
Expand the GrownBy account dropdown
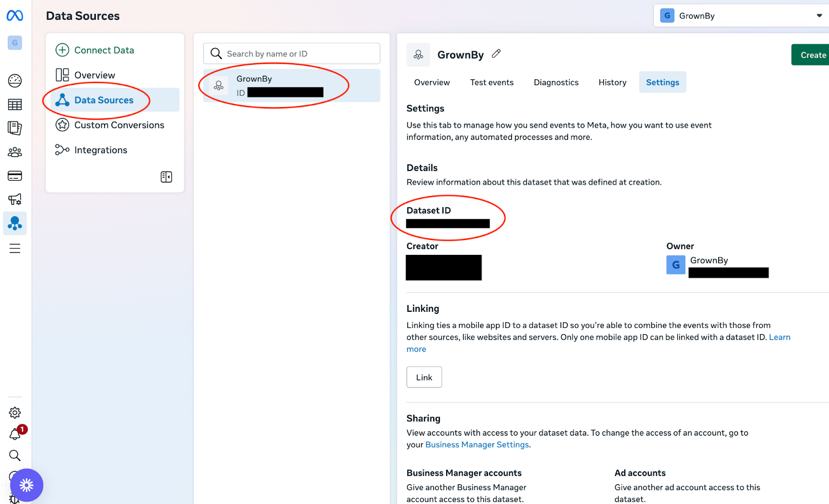pos(819,16)
